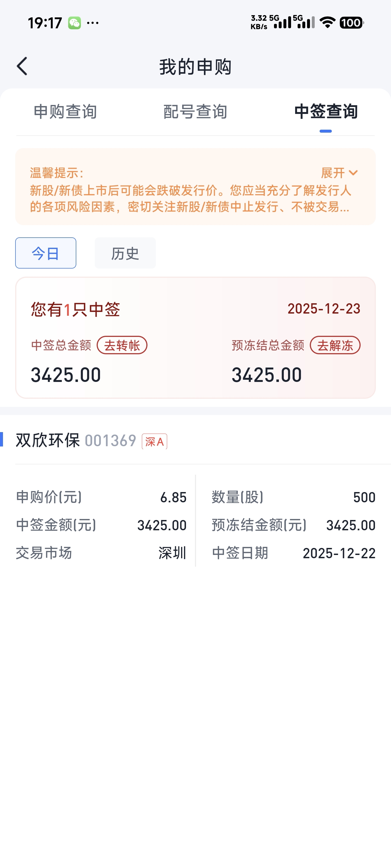Tap the stock code 001369

pos(110,441)
